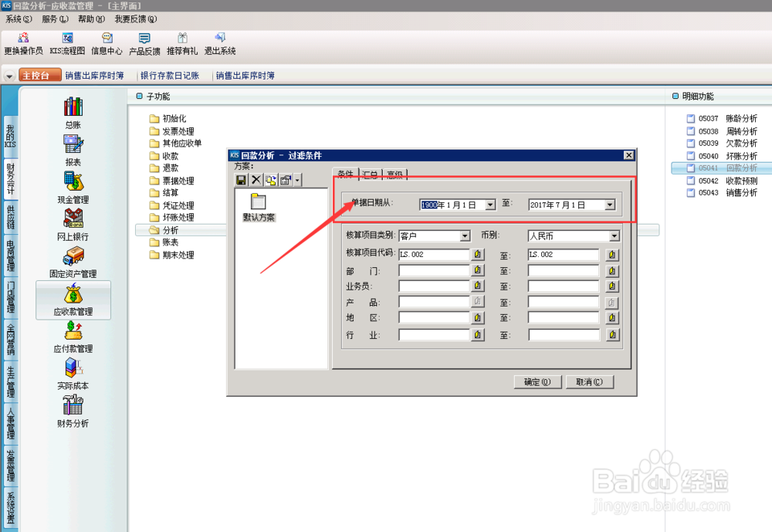Open the 服务(L) menu
Screen dimensions: 772x532
coord(55,19)
